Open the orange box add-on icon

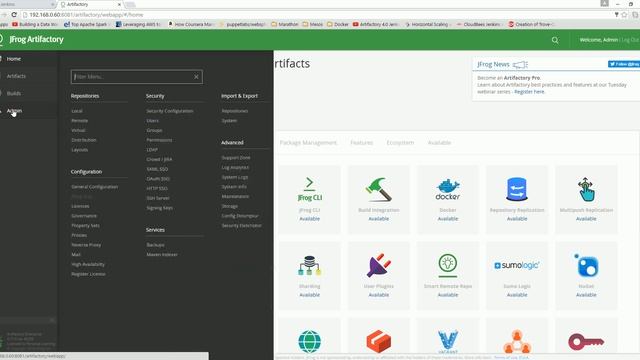pyautogui.click(x=378, y=342)
